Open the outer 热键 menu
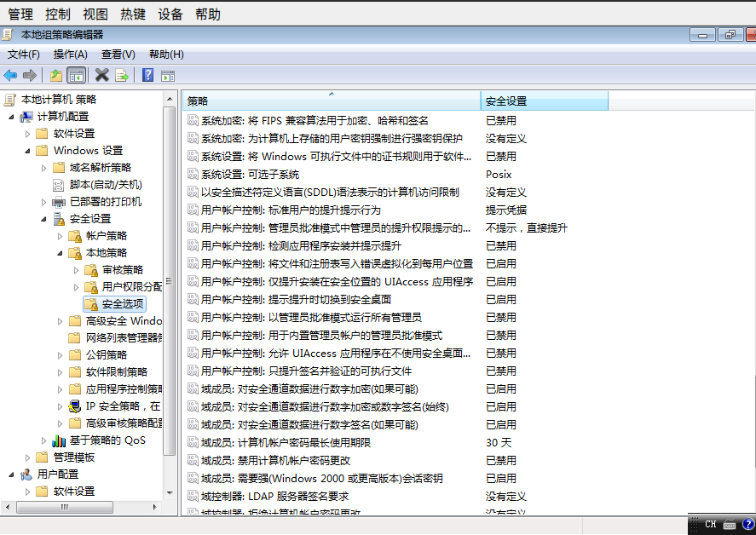Viewport: 756px width, 535px height. pos(133,14)
